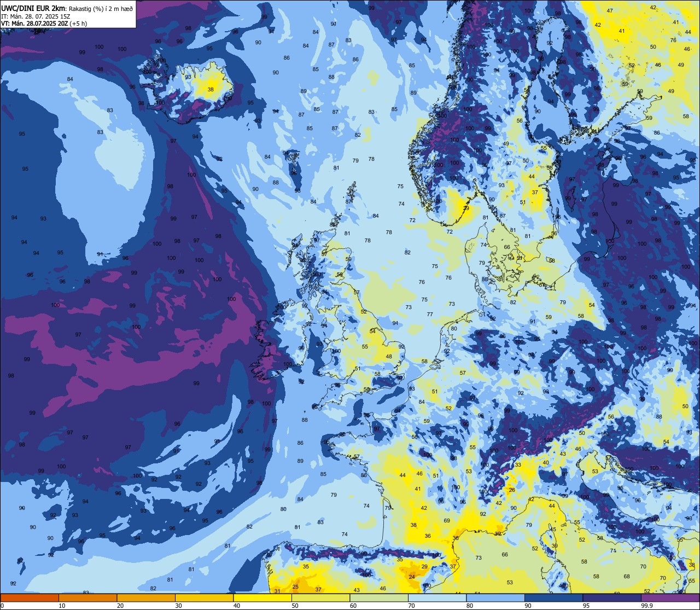Image resolution: width=700 pixels, height=610 pixels.
Task: Select the 80–90 light blue legend segment
Action: click(x=495, y=597)
